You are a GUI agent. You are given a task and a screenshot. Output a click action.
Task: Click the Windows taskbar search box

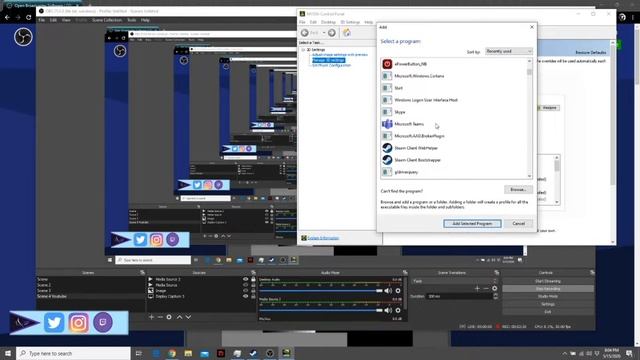[73, 353]
